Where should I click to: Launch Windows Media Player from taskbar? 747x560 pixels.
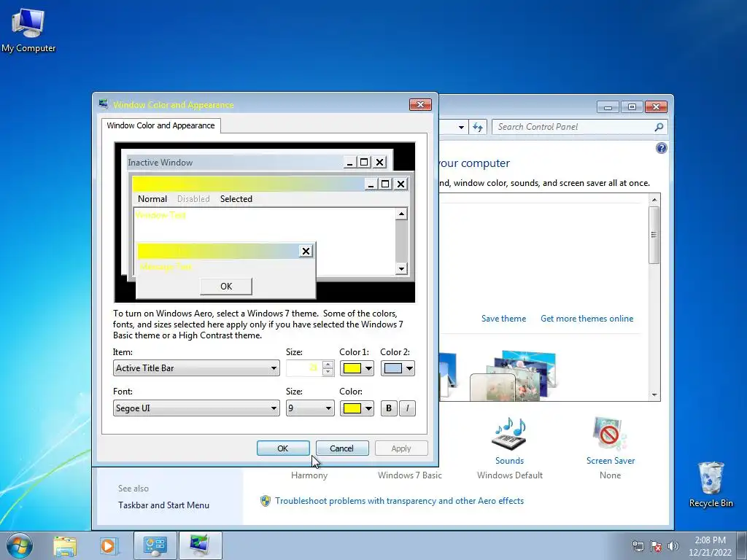[108, 546]
